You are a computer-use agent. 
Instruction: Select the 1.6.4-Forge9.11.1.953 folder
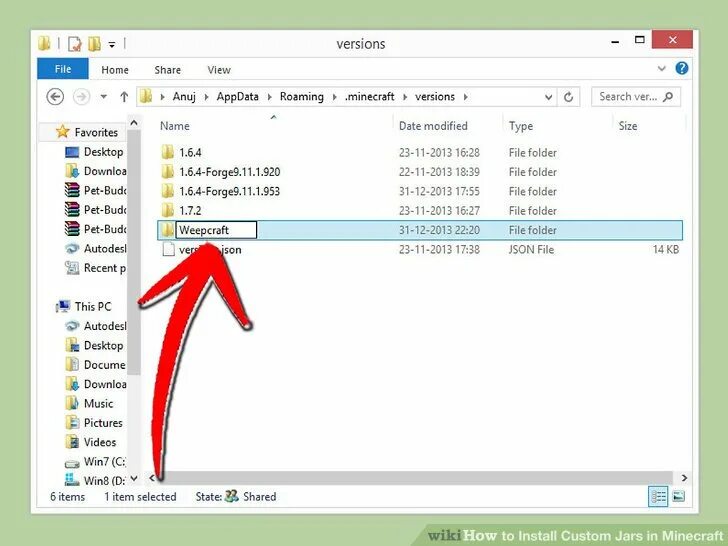point(230,191)
